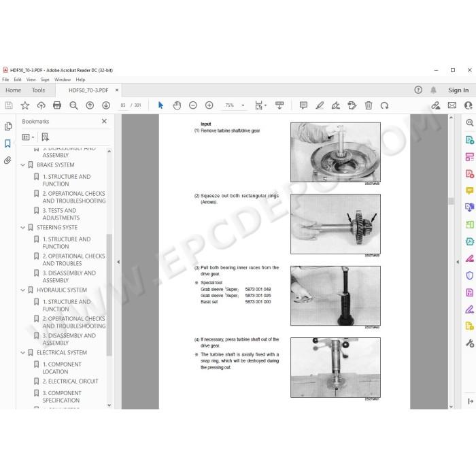Zoom out with the minus circle
The height and width of the screenshot is (476, 476).
pos(192,105)
